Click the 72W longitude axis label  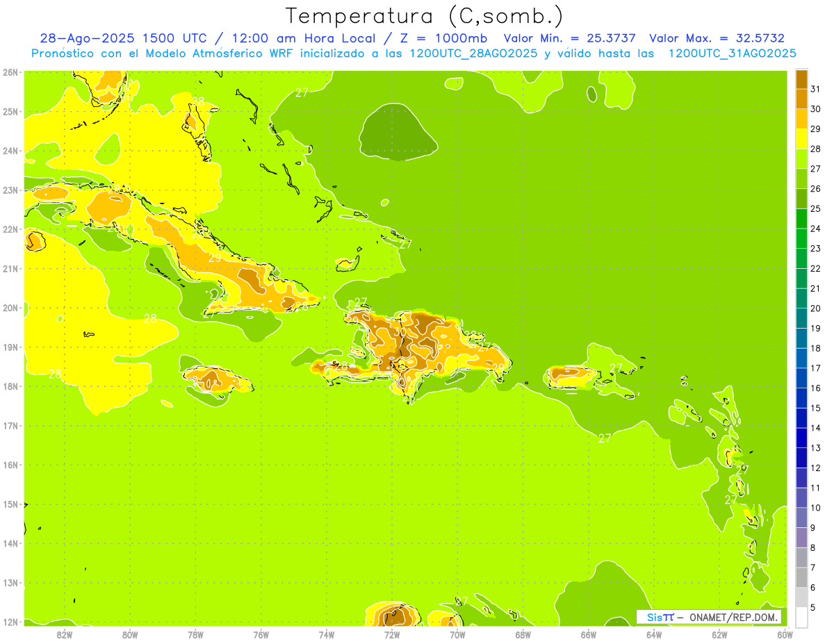tap(392, 634)
